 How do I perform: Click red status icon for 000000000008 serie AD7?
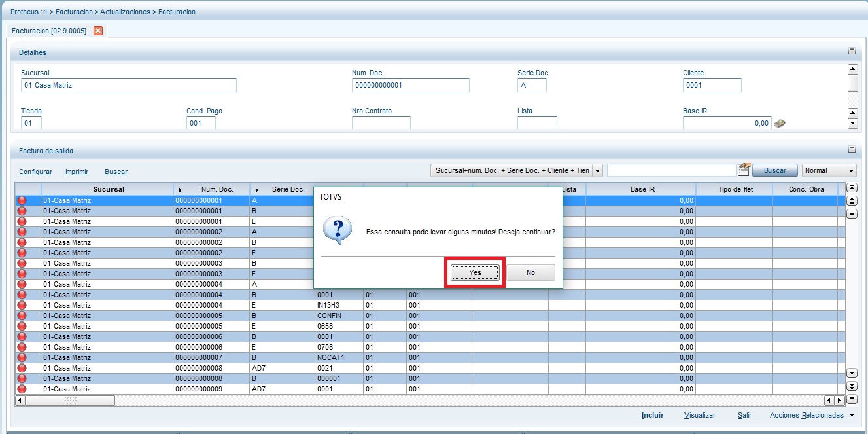22,369
